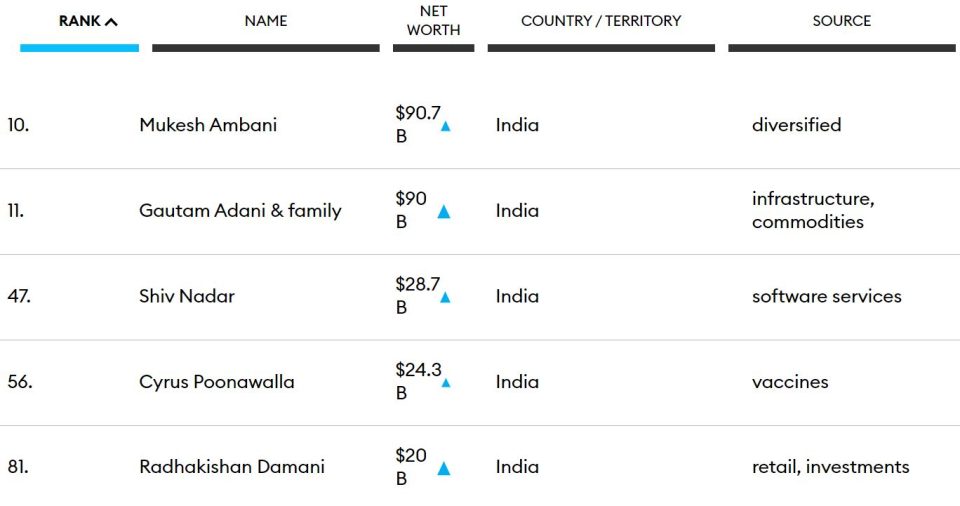The height and width of the screenshot is (506, 960).
Task: Sort by SOURCE column header
Action: pos(842,21)
